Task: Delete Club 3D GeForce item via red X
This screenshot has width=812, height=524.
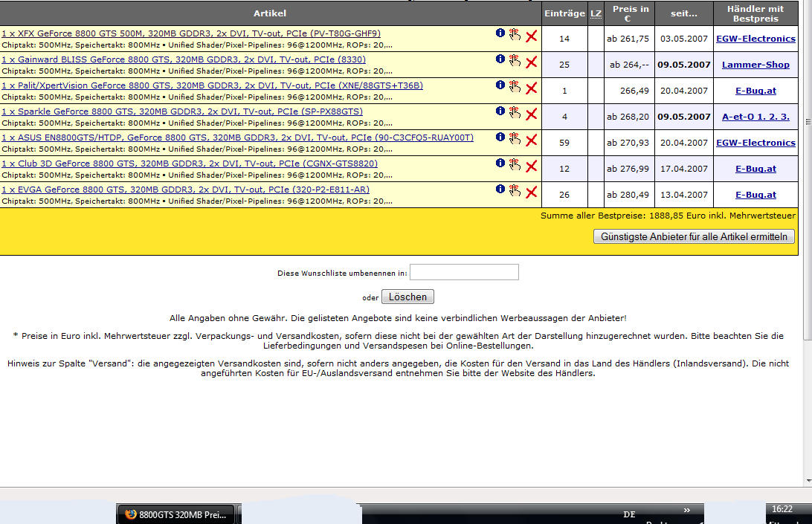Action: (x=532, y=166)
